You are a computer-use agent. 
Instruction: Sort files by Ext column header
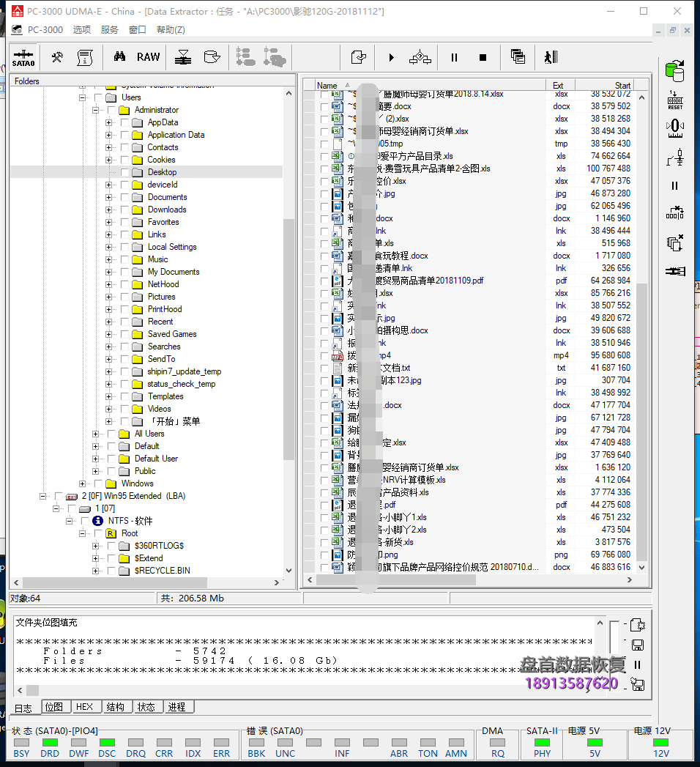click(560, 85)
